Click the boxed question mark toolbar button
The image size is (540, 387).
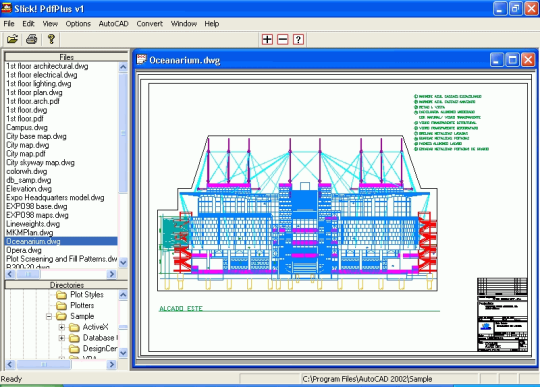pos(298,40)
